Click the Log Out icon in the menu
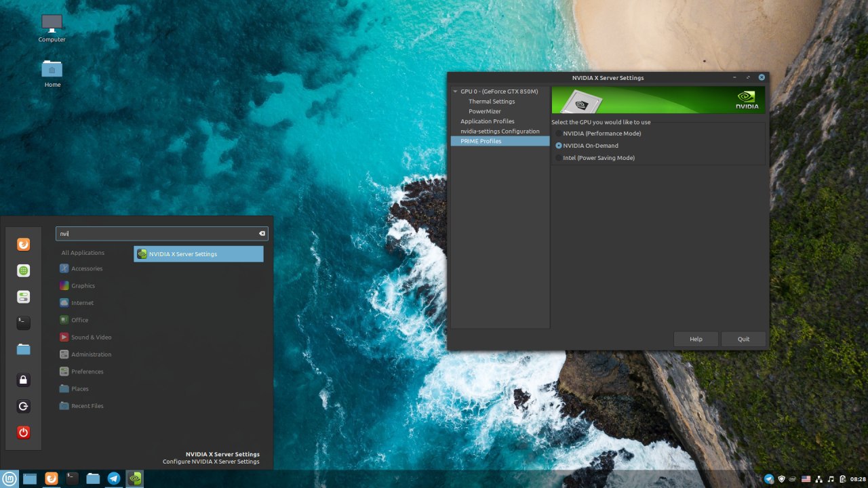The image size is (868, 488). [24, 406]
